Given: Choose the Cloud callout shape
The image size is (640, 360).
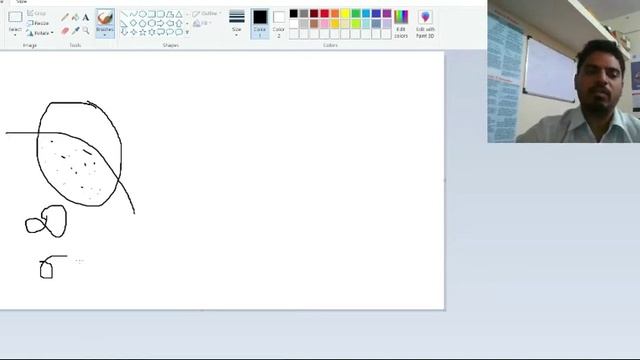Looking at the screenshot, I should pyautogui.click(x=179, y=32).
